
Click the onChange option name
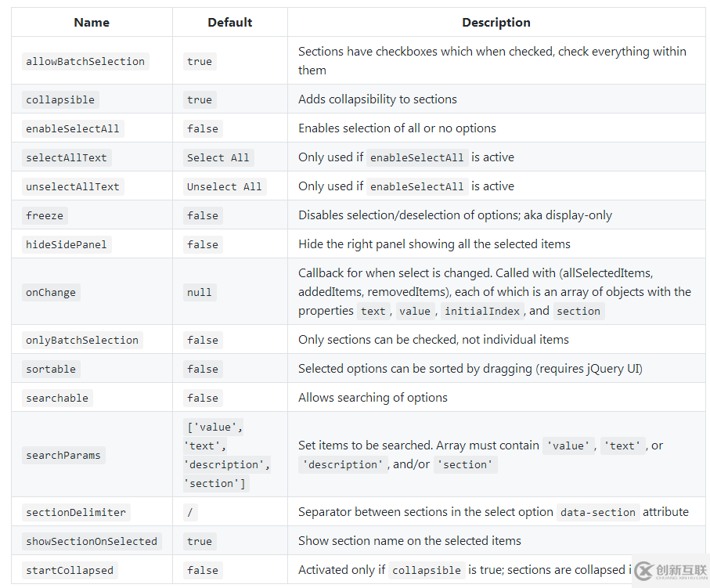tap(51, 292)
